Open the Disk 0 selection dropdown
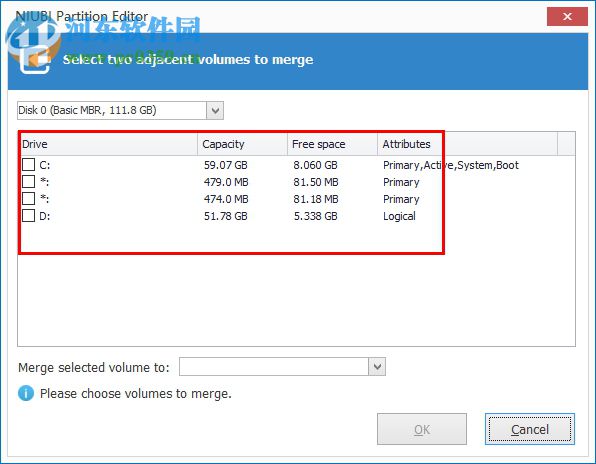Viewport: 596px width, 464px height. coord(215,111)
